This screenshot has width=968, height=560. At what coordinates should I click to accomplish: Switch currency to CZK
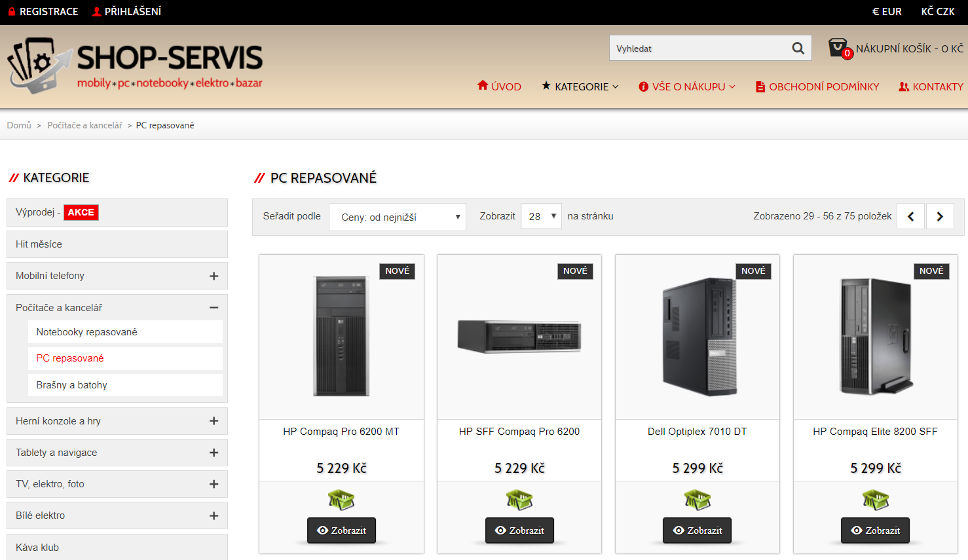[938, 11]
